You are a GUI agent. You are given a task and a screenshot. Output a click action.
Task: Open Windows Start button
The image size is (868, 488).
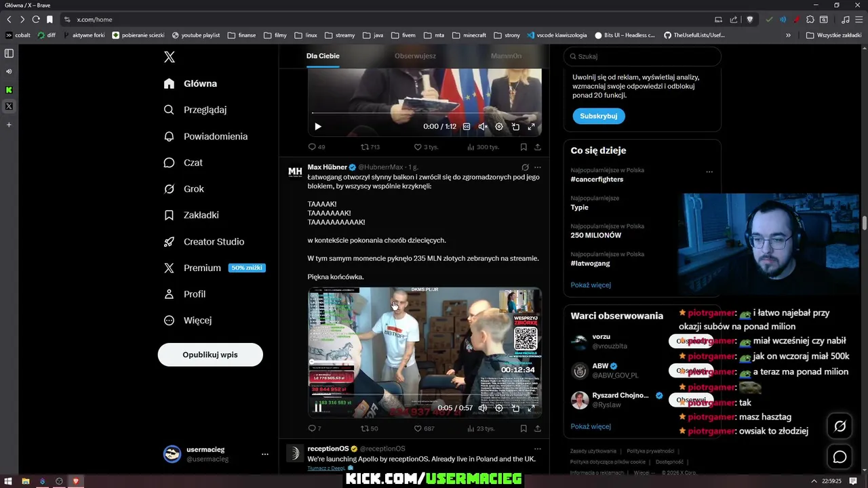coord(8,481)
